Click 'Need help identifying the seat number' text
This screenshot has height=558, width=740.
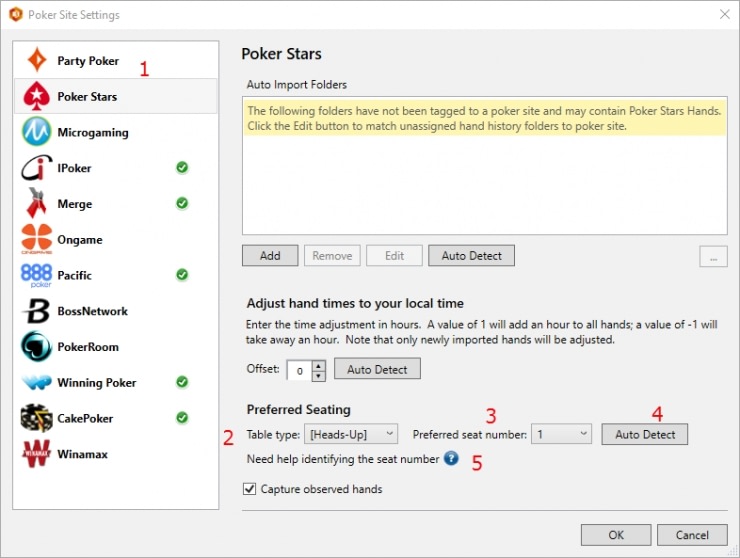click(343, 459)
